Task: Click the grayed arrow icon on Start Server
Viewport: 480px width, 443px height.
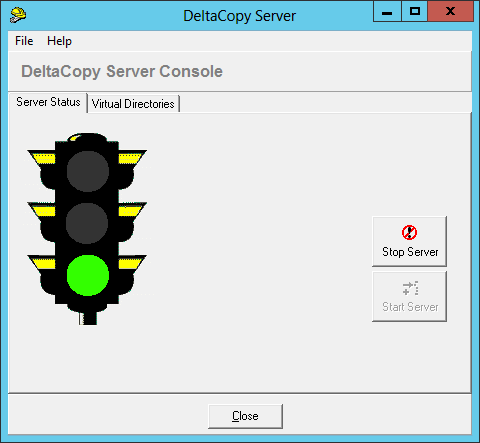Action: coord(410,288)
